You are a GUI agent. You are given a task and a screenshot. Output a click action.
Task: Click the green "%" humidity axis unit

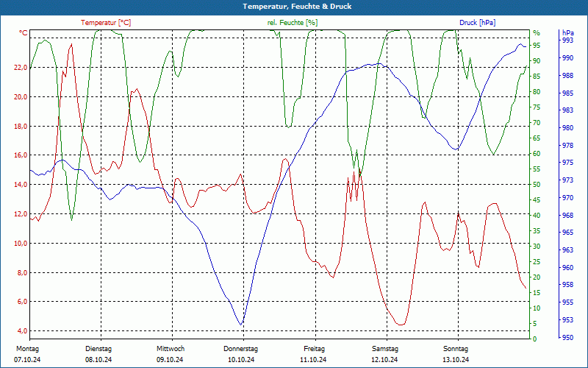pyautogui.click(x=537, y=33)
